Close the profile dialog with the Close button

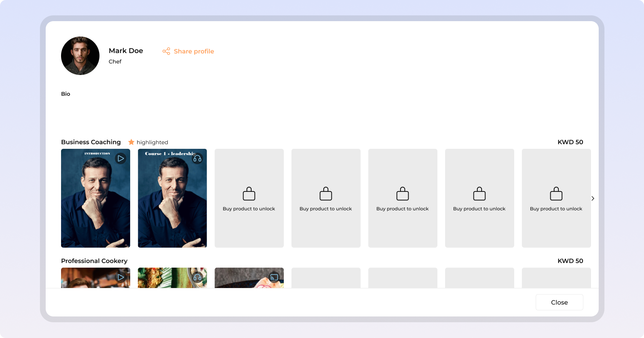point(560,302)
